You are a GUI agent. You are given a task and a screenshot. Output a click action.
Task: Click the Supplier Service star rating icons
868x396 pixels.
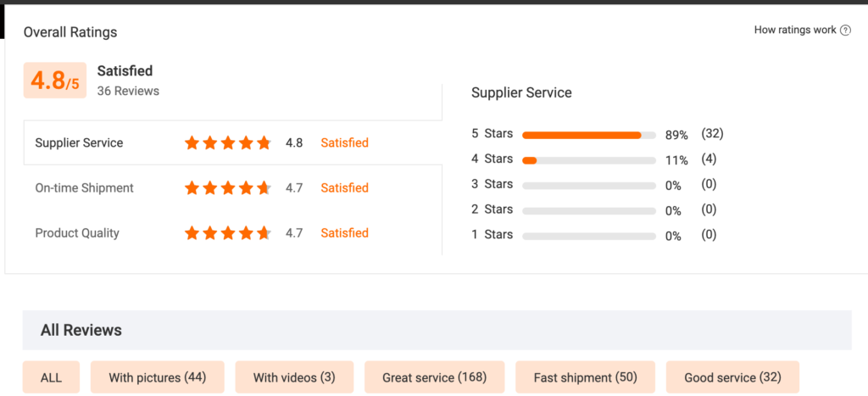[x=228, y=143]
